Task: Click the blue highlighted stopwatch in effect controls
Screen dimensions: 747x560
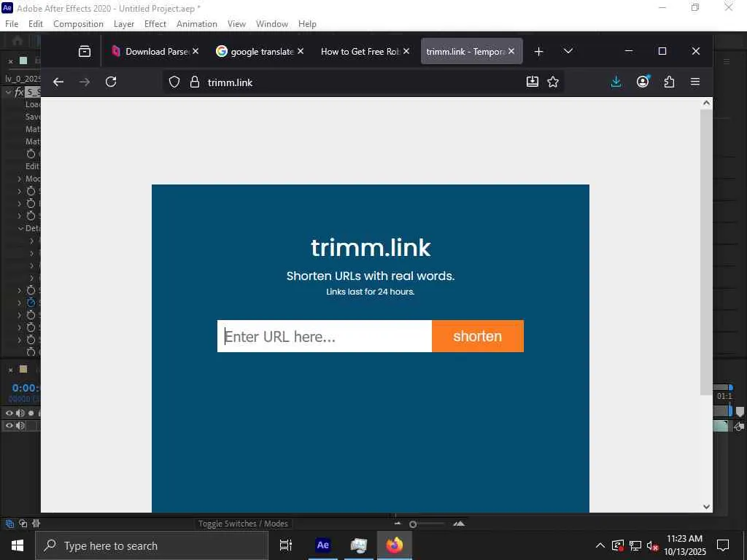Action: [31, 303]
